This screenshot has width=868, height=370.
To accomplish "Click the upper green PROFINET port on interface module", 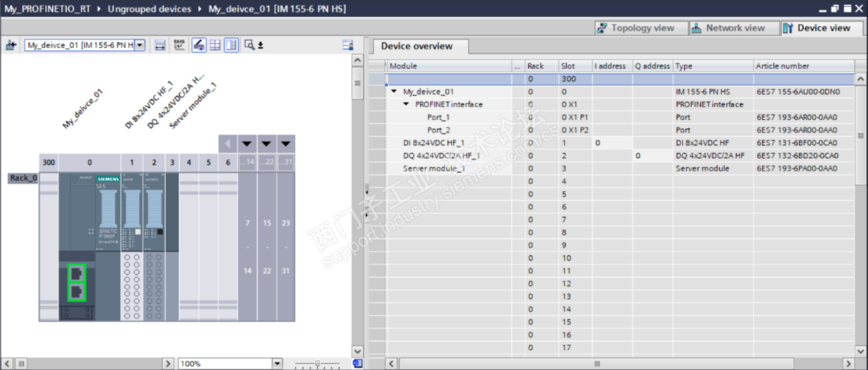I will point(76,272).
